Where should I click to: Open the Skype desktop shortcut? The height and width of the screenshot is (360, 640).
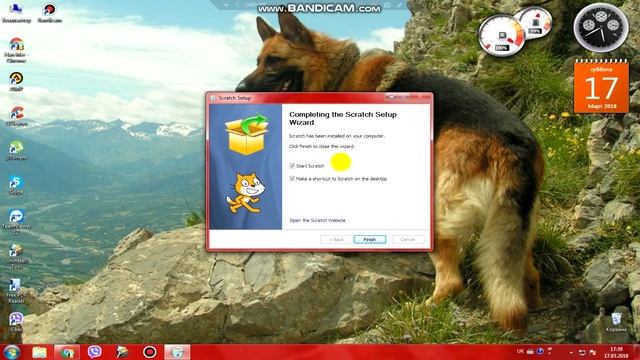tap(16, 184)
